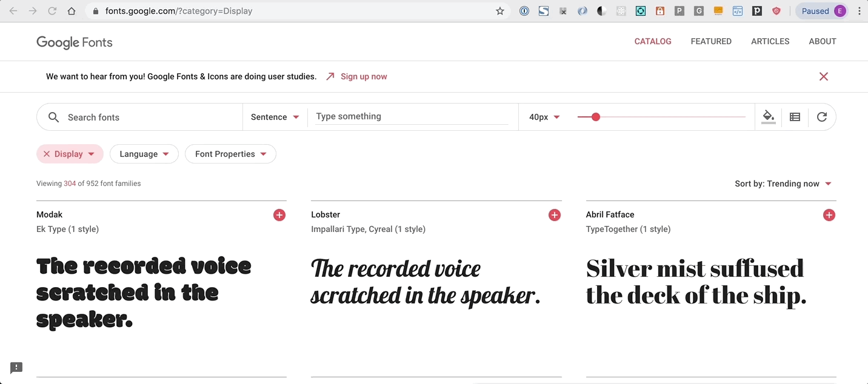Click the browser back arrow
This screenshot has width=868, height=384.
[x=13, y=11]
